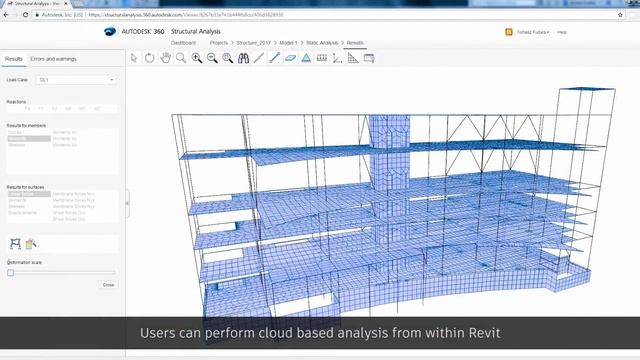
Task: Click the distributed loads display icon
Action: pyautogui.click(x=322, y=58)
